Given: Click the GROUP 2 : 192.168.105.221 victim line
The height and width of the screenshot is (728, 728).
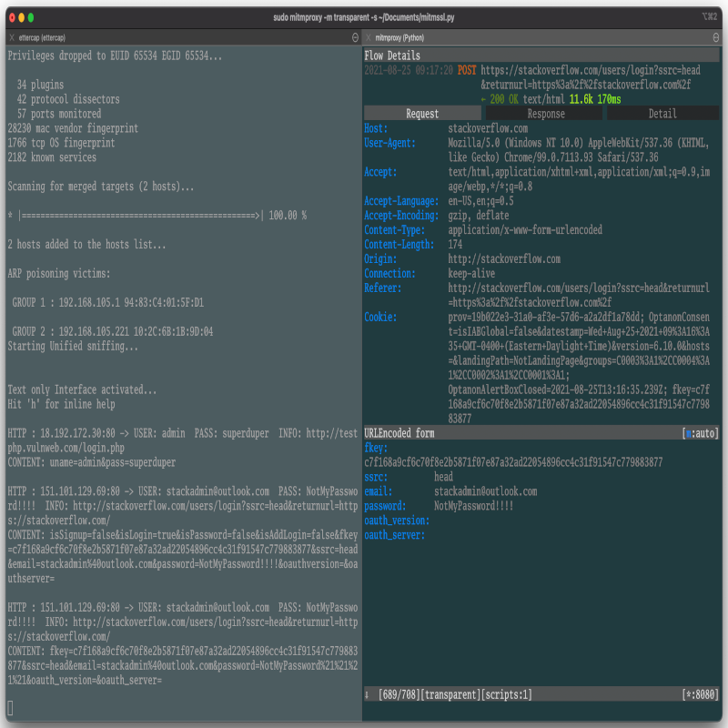Looking at the screenshot, I should point(112,331).
